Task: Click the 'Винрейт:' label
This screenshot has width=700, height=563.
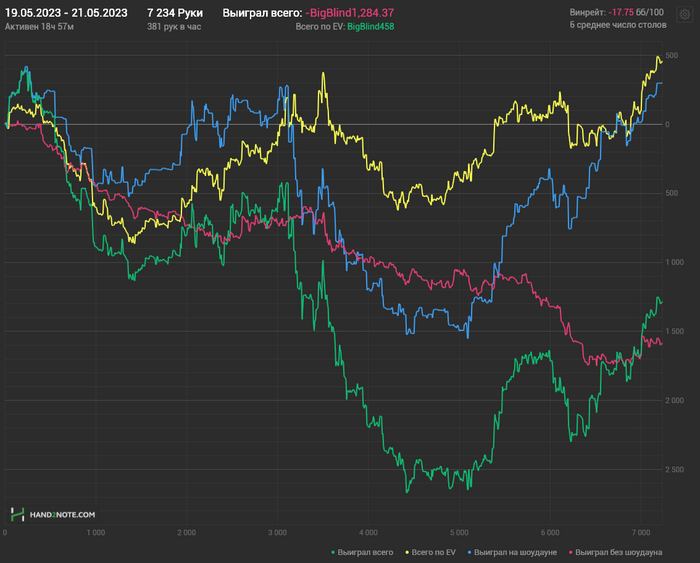Action: tap(588, 12)
